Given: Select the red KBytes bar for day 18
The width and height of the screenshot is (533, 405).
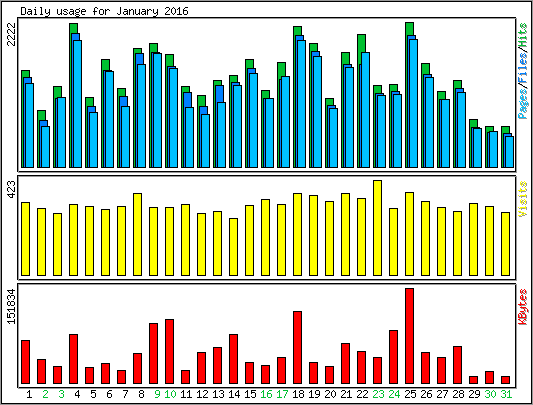Looking at the screenshot, I should pyautogui.click(x=297, y=348).
